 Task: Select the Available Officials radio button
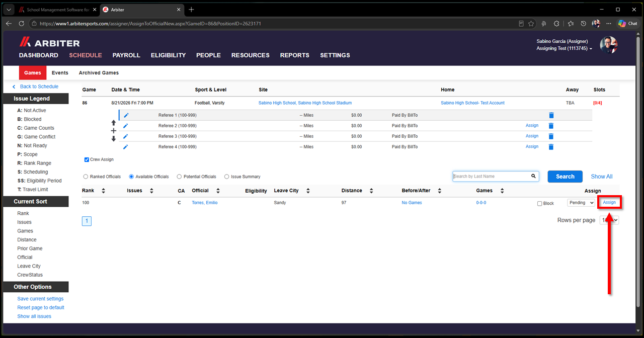131,177
